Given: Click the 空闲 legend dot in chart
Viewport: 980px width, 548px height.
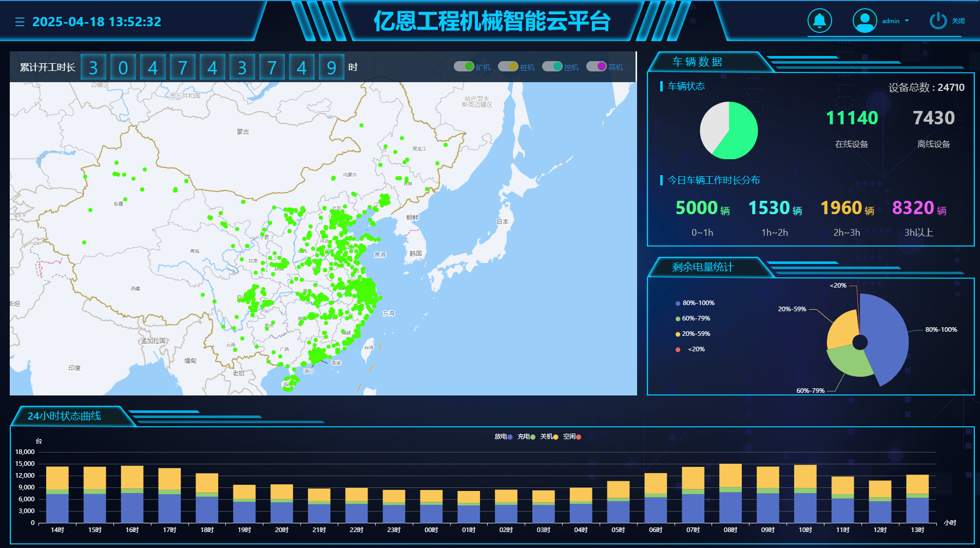Looking at the screenshot, I should point(579,437).
